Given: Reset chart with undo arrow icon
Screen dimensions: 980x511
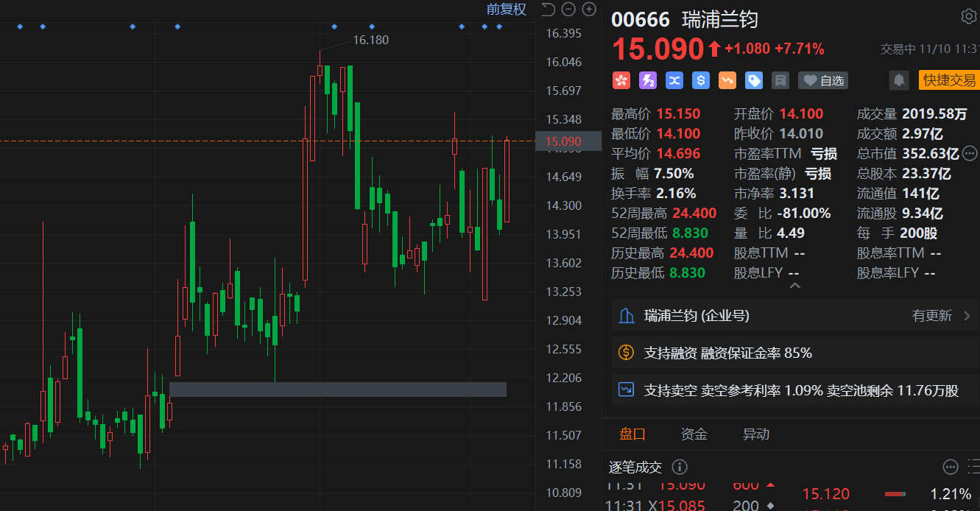Looking at the screenshot, I should [547, 10].
